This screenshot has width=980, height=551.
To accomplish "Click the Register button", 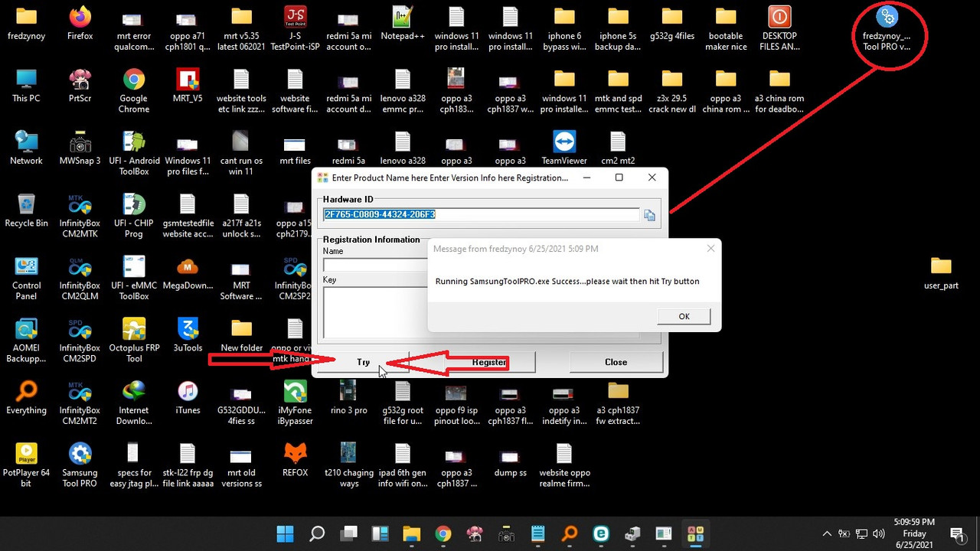I will [488, 362].
